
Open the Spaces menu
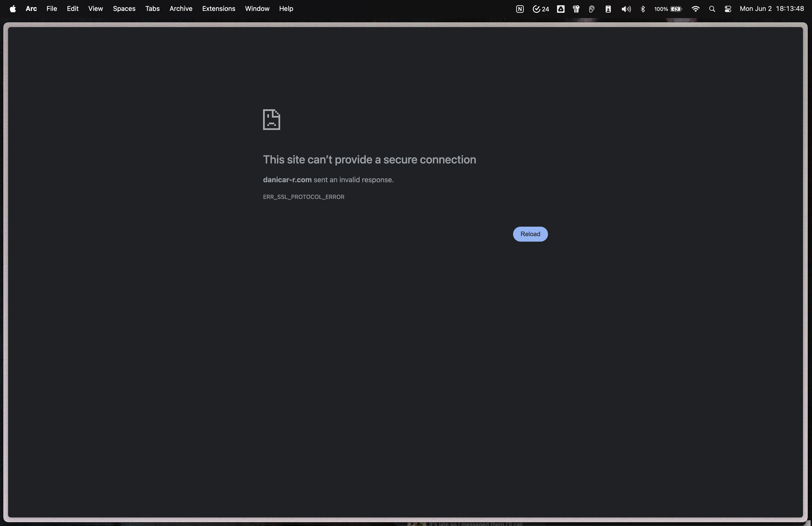[124, 9]
